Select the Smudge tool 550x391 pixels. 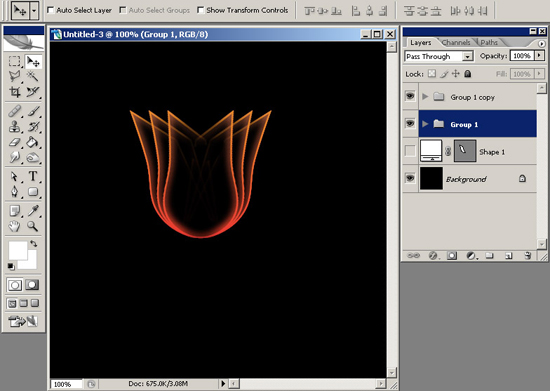(14, 157)
